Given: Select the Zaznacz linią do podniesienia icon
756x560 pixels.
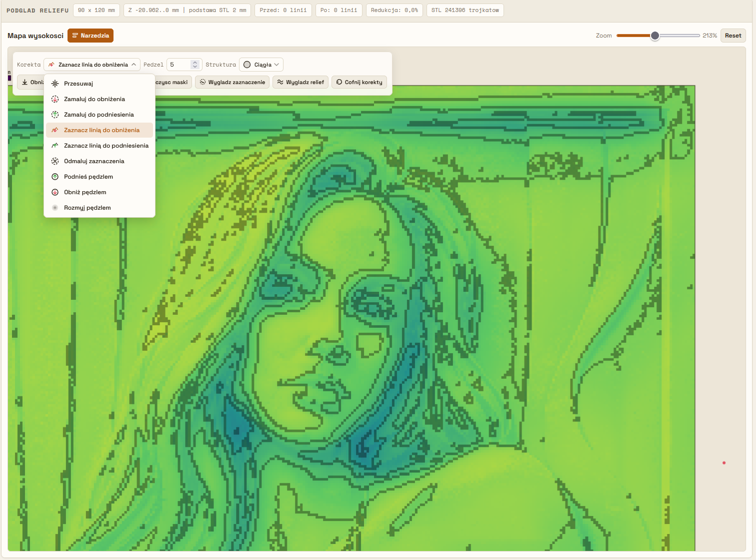Looking at the screenshot, I should (x=55, y=146).
